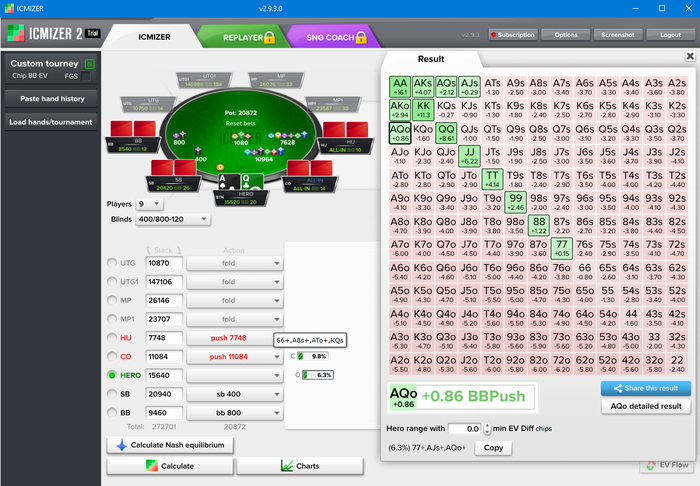Select the UTG1 radio button
The image size is (700, 486).
click(x=112, y=282)
